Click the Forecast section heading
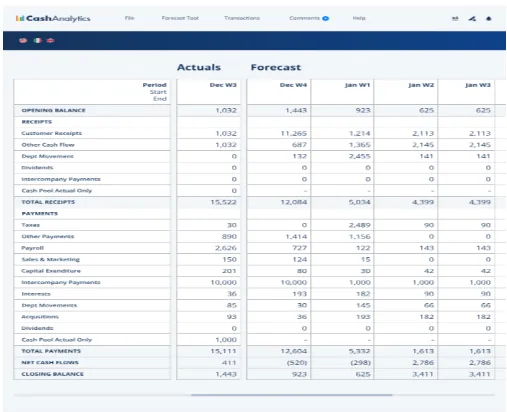507x412 pixels. pyautogui.click(x=276, y=67)
